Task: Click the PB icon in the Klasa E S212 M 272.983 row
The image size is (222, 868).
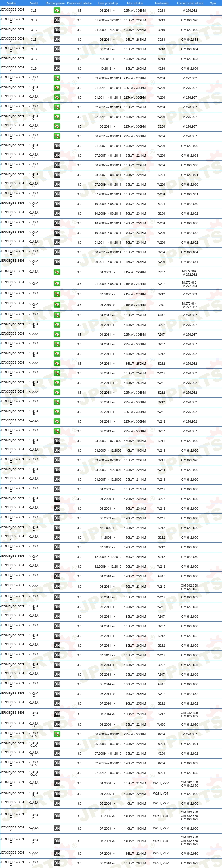Action: point(57,294)
